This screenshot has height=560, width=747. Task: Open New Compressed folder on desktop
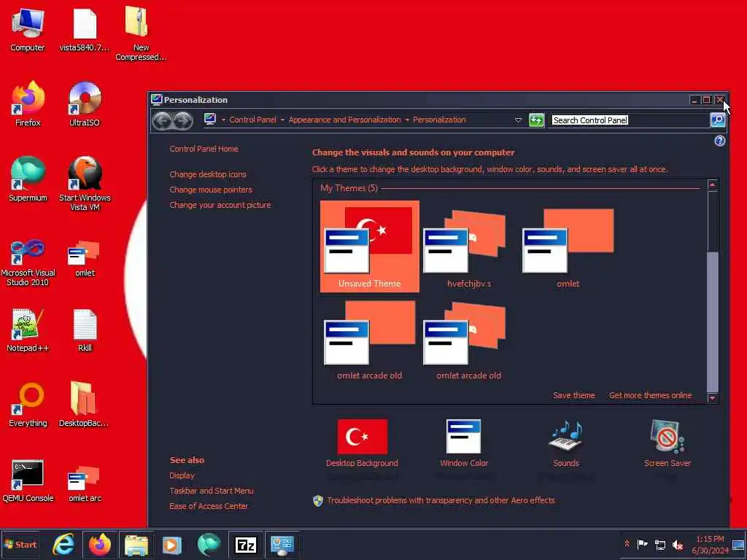(x=141, y=34)
